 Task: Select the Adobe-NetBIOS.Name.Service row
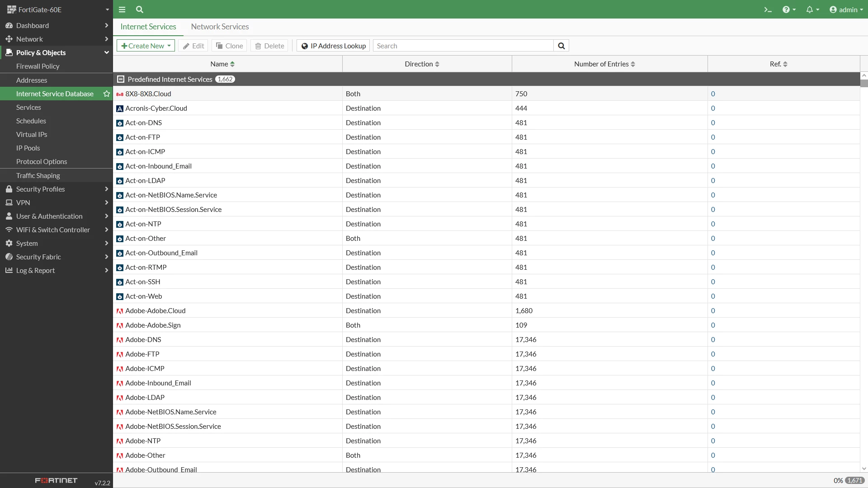(x=486, y=412)
